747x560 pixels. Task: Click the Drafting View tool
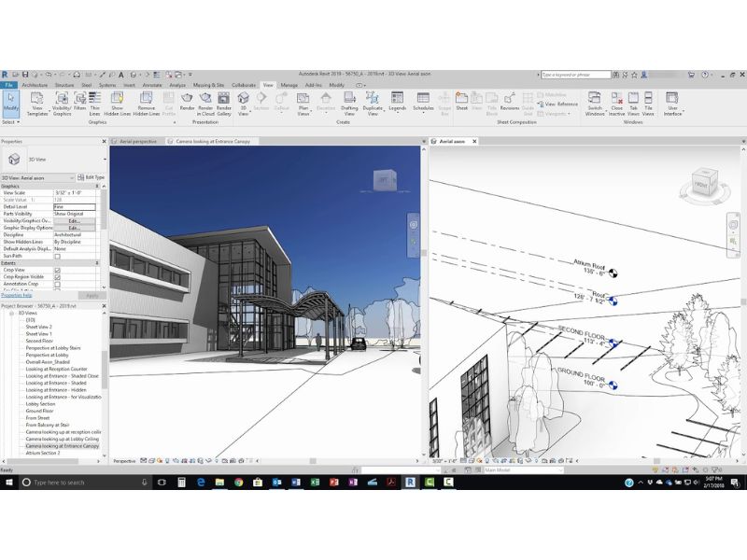point(349,104)
